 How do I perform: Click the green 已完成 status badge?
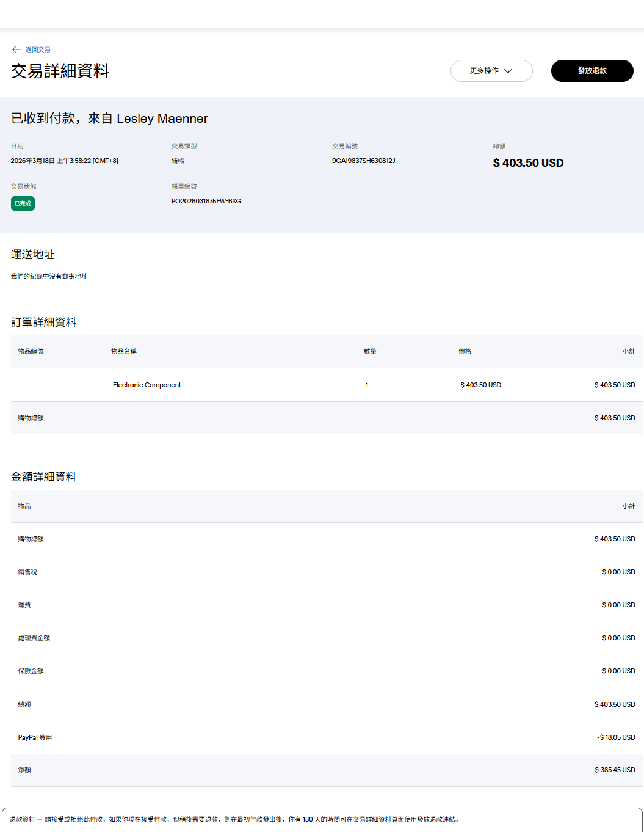(x=23, y=203)
